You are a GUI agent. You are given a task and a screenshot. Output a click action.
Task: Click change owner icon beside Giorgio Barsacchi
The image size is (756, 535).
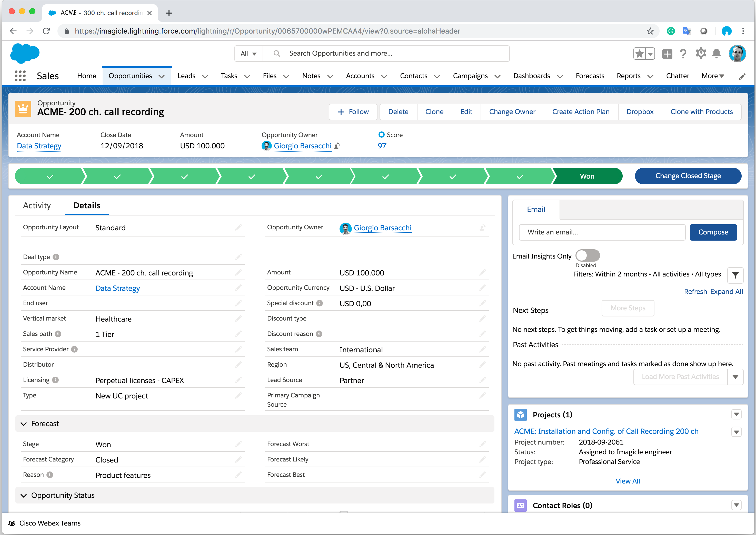pos(337,146)
